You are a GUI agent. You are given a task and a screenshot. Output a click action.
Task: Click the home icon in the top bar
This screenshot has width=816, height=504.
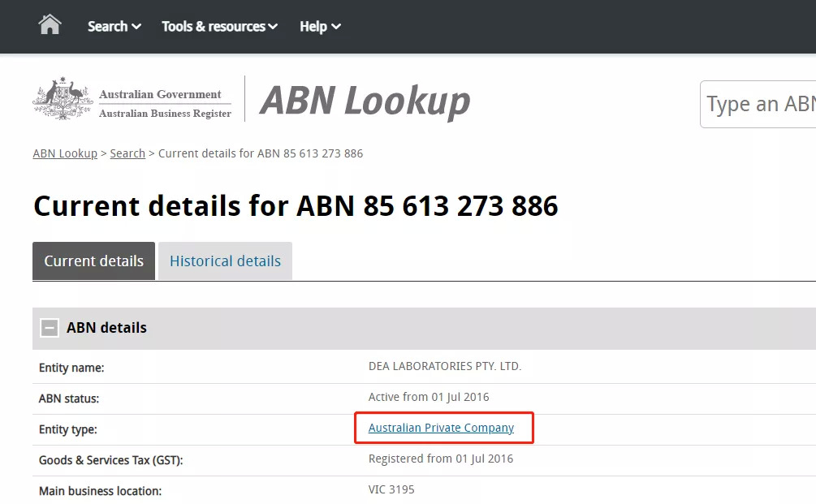(x=50, y=25)
